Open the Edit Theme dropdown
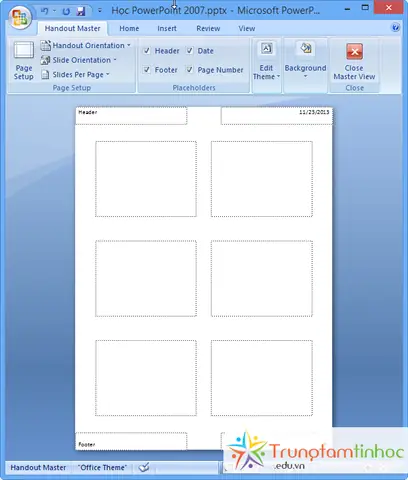This screenshot has height=480, width=408. pyautogui.click(x=266, y=61)
